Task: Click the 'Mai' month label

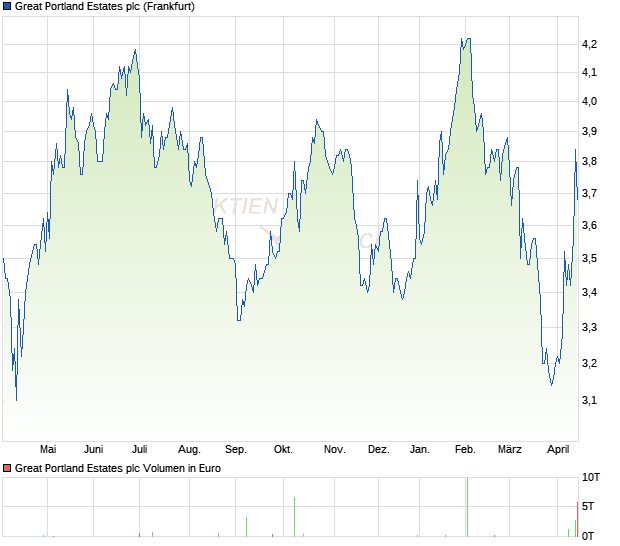Action: [48, 449]
